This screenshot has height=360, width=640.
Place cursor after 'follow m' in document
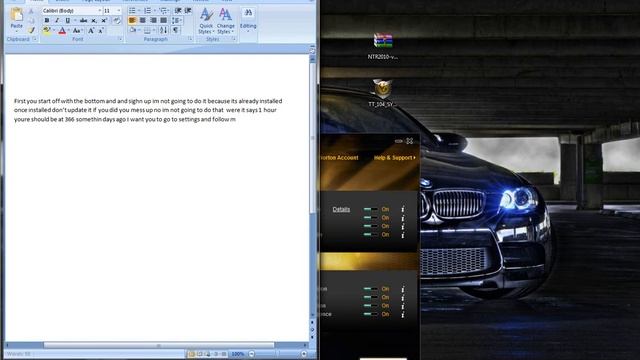(x=236, y=120)
